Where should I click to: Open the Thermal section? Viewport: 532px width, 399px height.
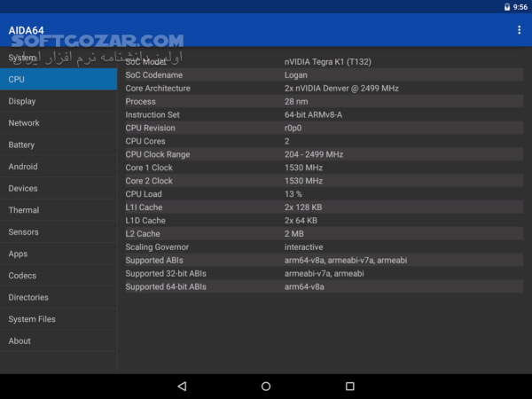pos(59,210)
